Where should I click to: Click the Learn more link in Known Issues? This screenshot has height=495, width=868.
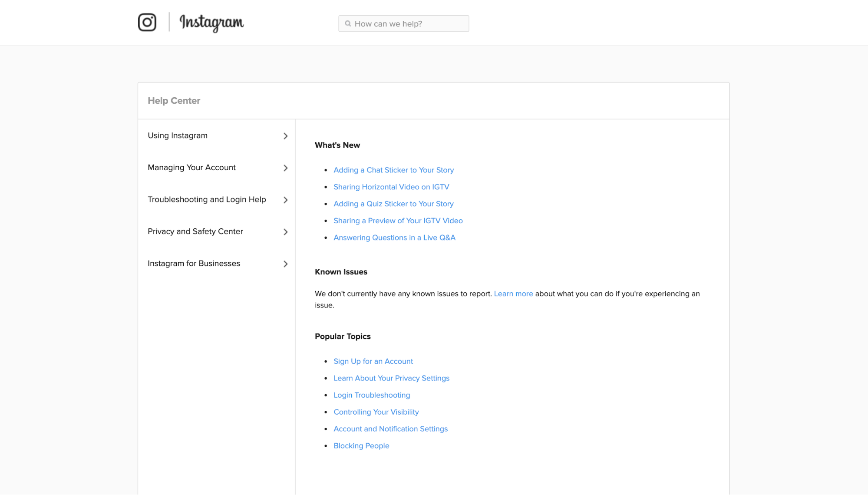click(513, 294)
